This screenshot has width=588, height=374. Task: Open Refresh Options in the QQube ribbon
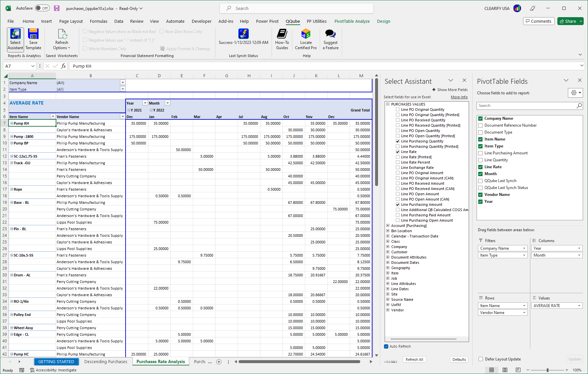click(61, 39)
